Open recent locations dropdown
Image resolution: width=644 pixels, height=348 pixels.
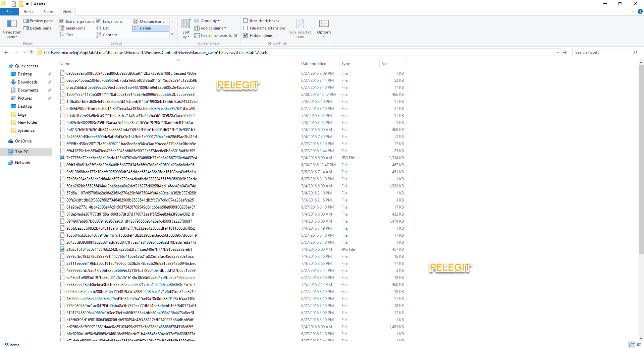point(24,52)
